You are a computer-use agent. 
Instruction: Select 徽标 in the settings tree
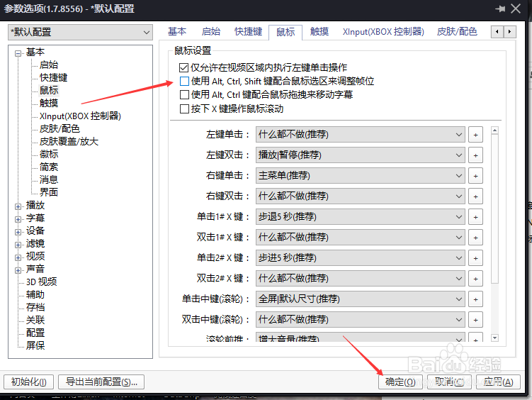point(49,154)
